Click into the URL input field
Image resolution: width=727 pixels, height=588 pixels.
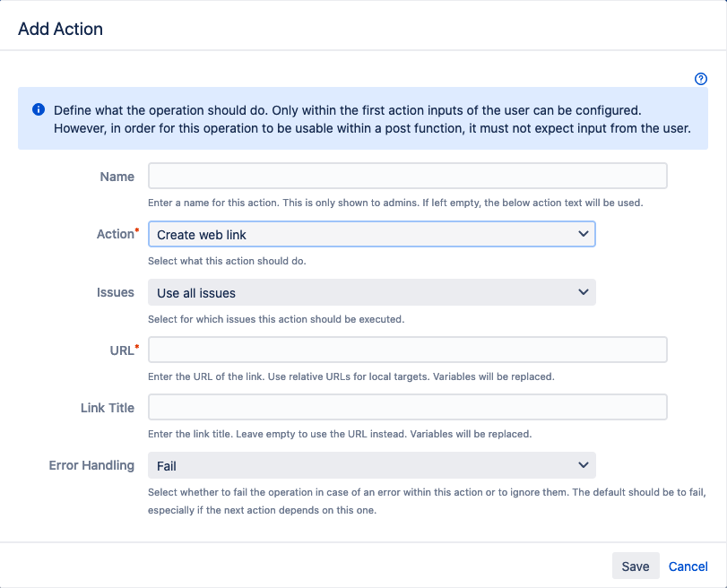pos(407,350)
